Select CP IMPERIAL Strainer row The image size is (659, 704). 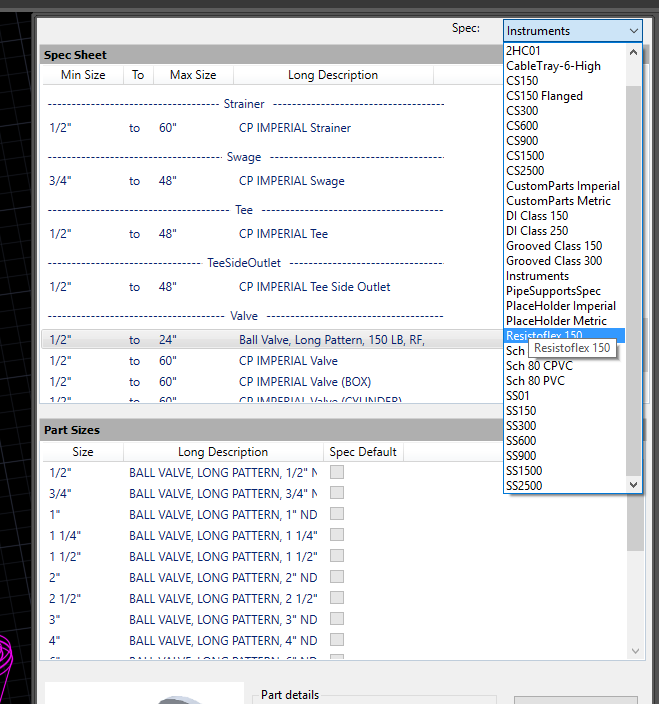coord(272,128)
